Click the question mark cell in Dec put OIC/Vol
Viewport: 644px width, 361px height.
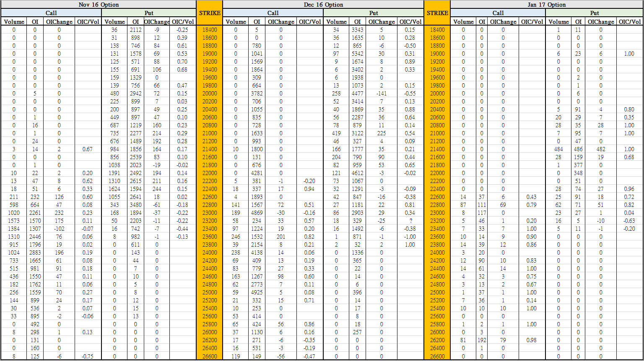click(x=410, y=221)
